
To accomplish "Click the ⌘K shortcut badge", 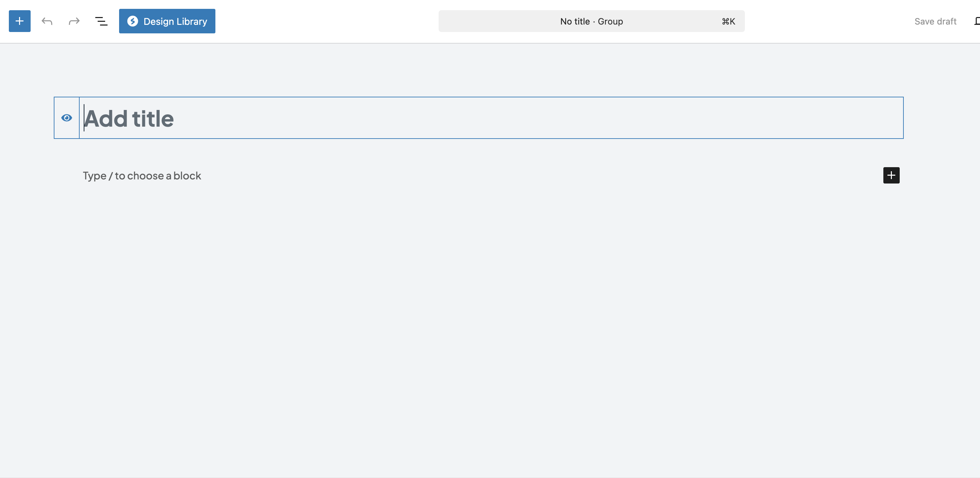I will point(728,21).
